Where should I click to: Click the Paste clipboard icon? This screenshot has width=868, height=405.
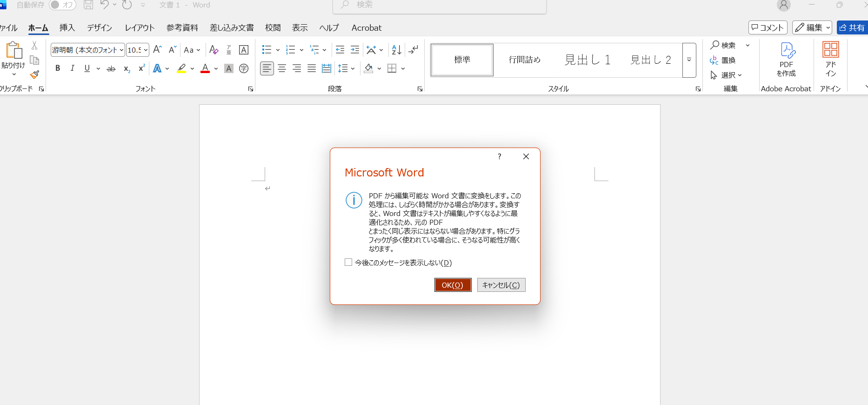pyautogui.click(x=13, y=50)
